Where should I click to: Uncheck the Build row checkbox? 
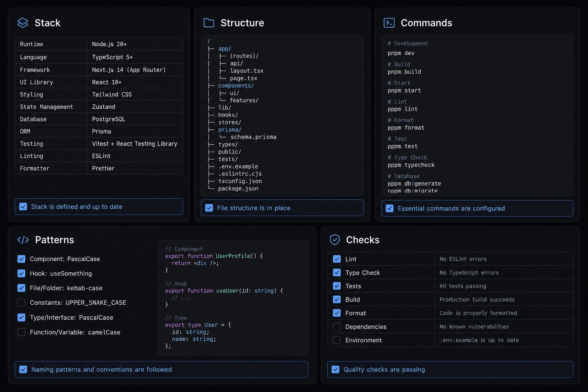[x=337, y=299]
